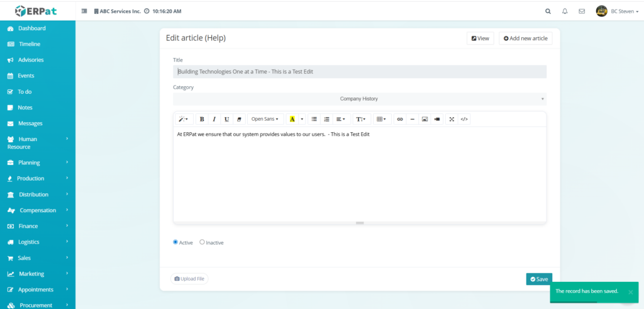The image size is (644, 309).
Task: Expand the Human Resource sidebar menu
Action: tap(38, 143)
